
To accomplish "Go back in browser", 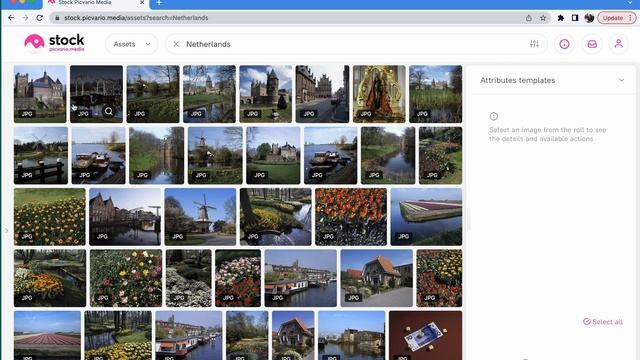I will pyautogui.click(x=11, y=18).
